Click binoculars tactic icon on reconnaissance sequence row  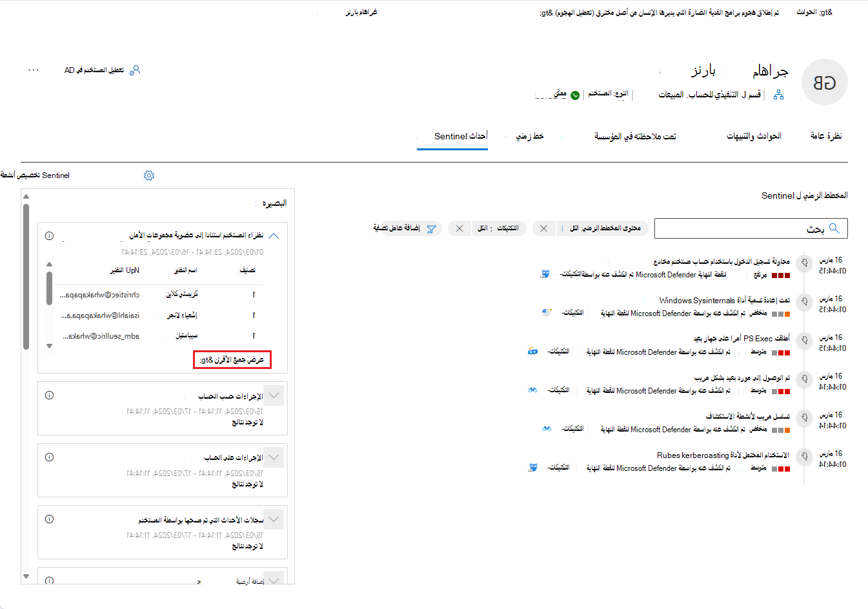547,429
